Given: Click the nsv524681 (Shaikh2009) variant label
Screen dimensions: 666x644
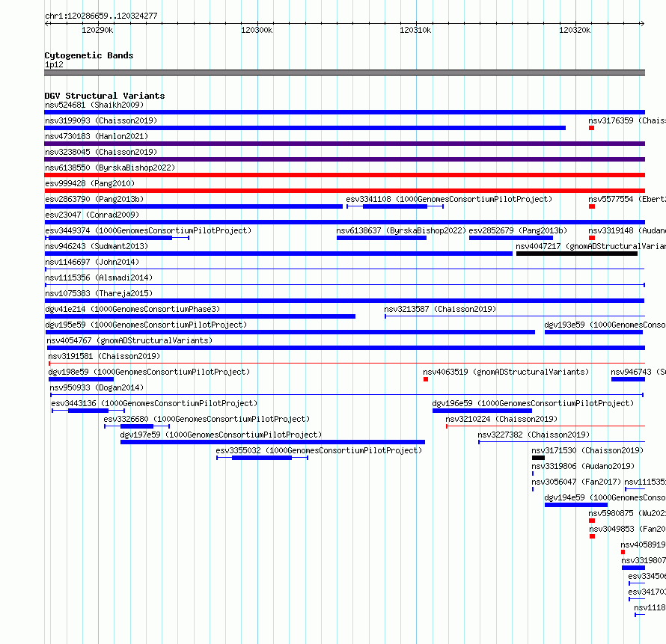Looking at the screenshot, I should [94, 105].
